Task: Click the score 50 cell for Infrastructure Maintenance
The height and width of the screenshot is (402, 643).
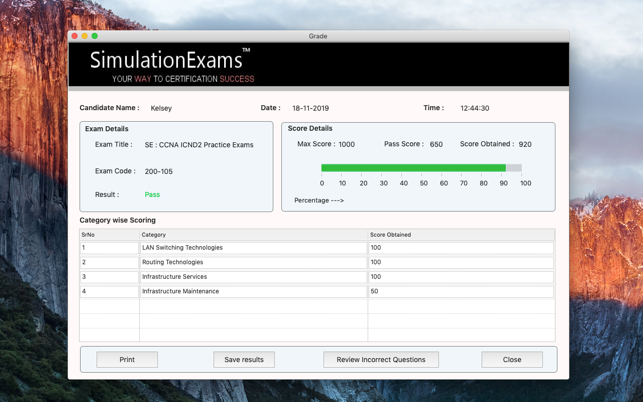Action: (461, 291)
